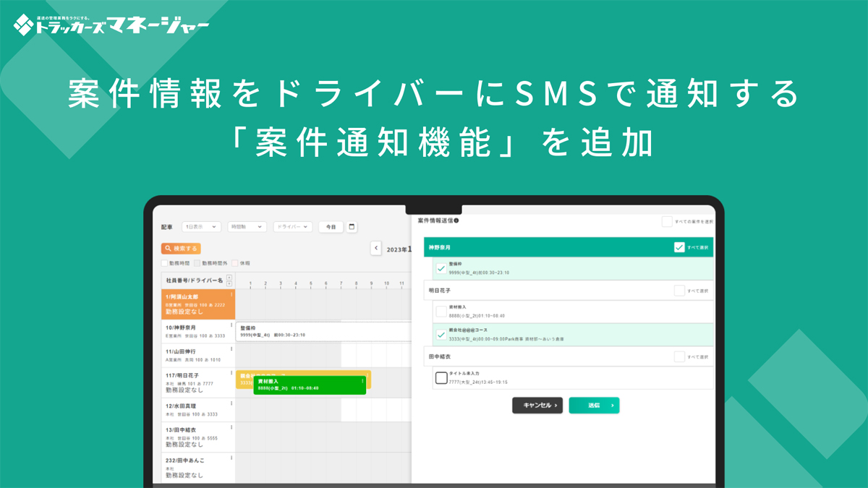Check the すべての案件を選択 checkbox at top right
This screenshot has width=868, height=488.
pos(666,221)
